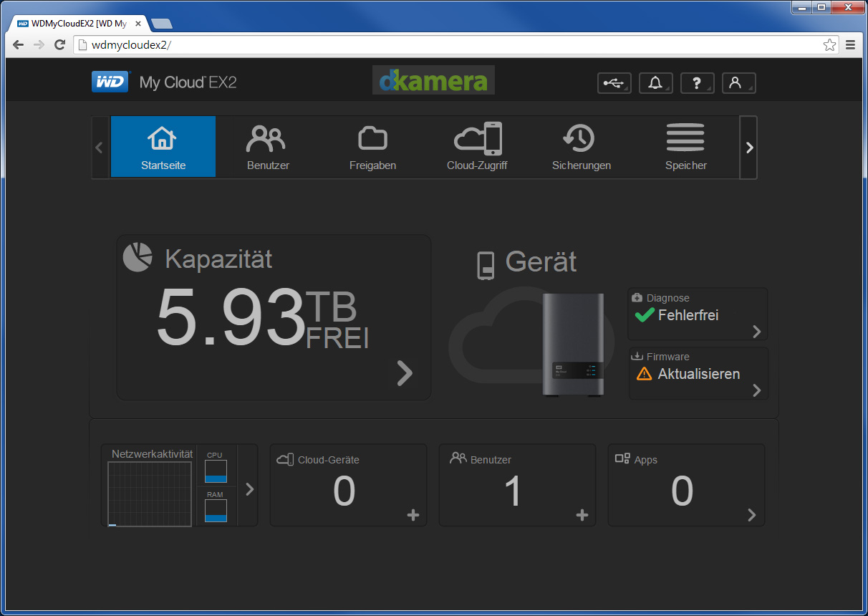
Task: Expand the Kapazität capacity details arrow
Action: point(405,372)
